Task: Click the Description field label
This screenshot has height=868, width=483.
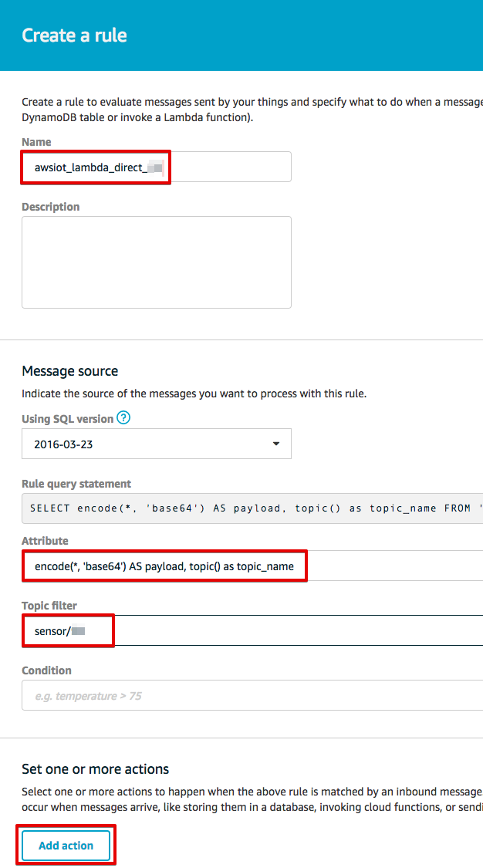Action: (x=50, y=207)
